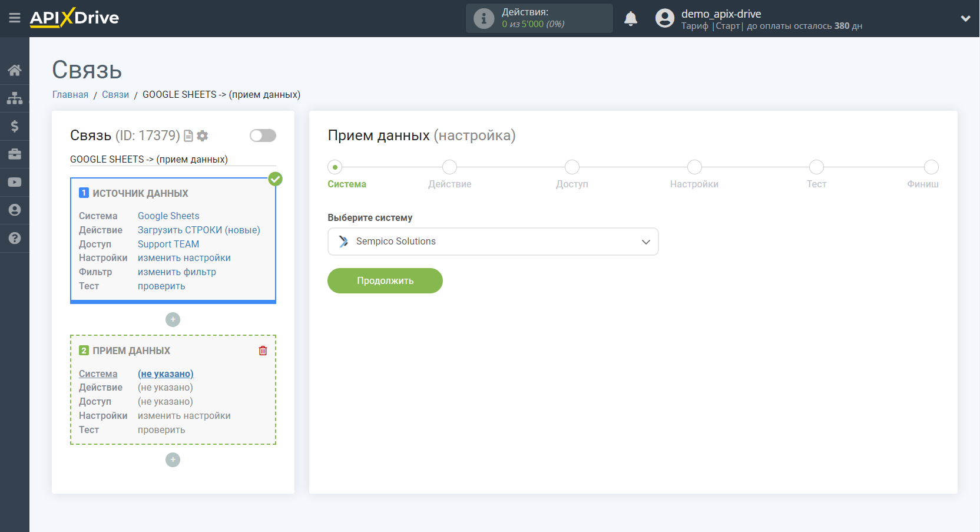Click проверить in the receiving block
This screenshot has height=532, width=980.
[x=161, y=430]
